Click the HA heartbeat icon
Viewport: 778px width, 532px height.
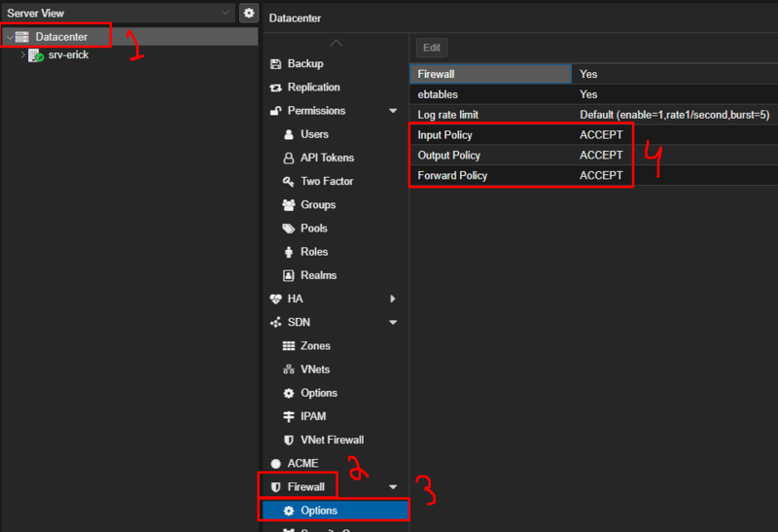[x=275, y=299]
